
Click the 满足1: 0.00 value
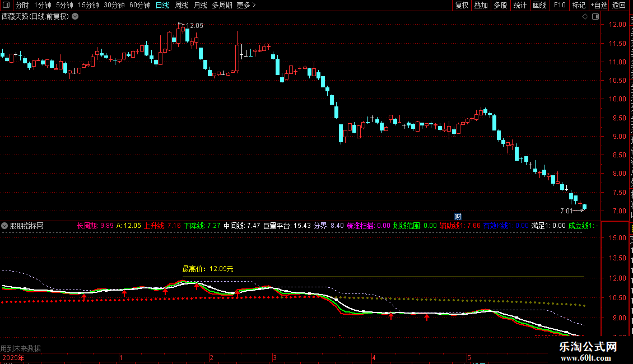tap(548, 226)
